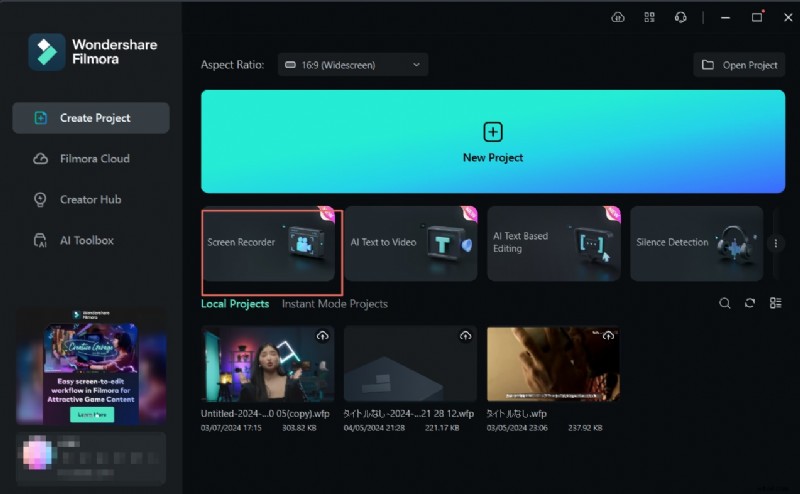The image size is (800, 494).
Task: Open the AI Text to Video card
Action: coord(411,244)
